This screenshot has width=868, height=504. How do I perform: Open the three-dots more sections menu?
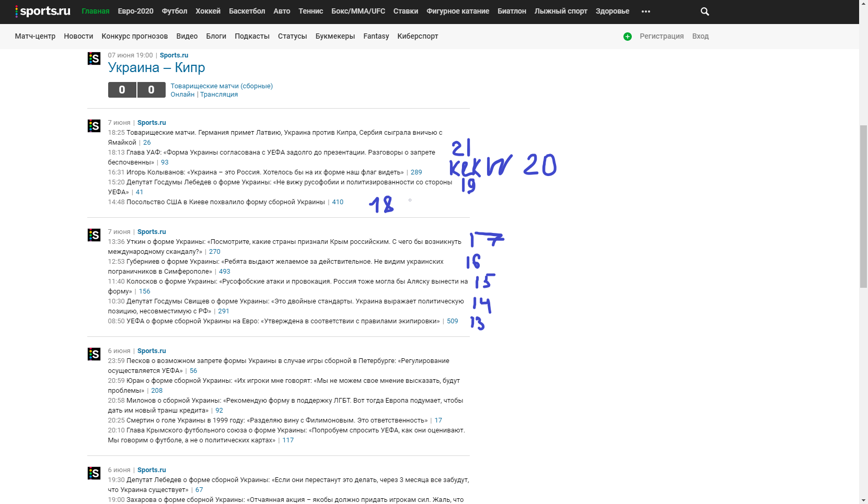(x=646, y=11)
